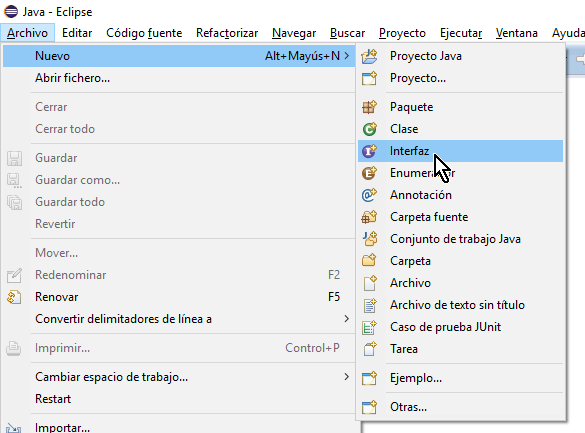The width and height of the screenshot is (585, 433).
Task: Open the Buscar menu
Action: click(347, 33)
